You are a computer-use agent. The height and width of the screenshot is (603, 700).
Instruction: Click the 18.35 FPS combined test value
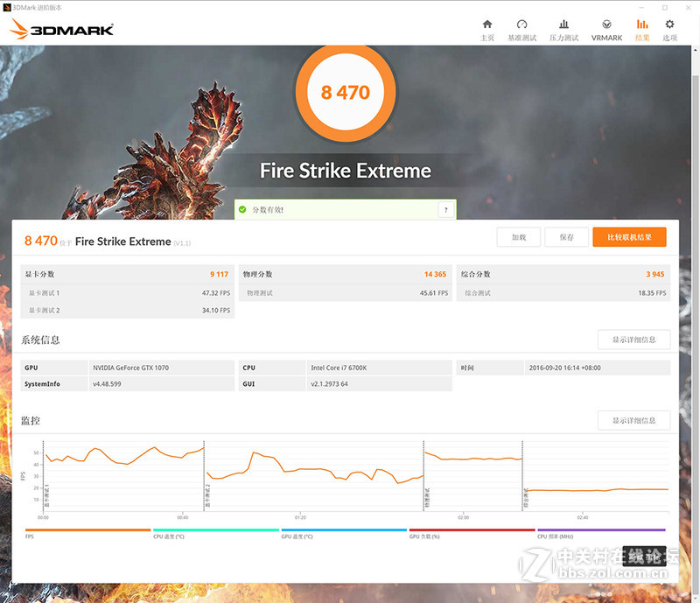[x=652, y=293]
